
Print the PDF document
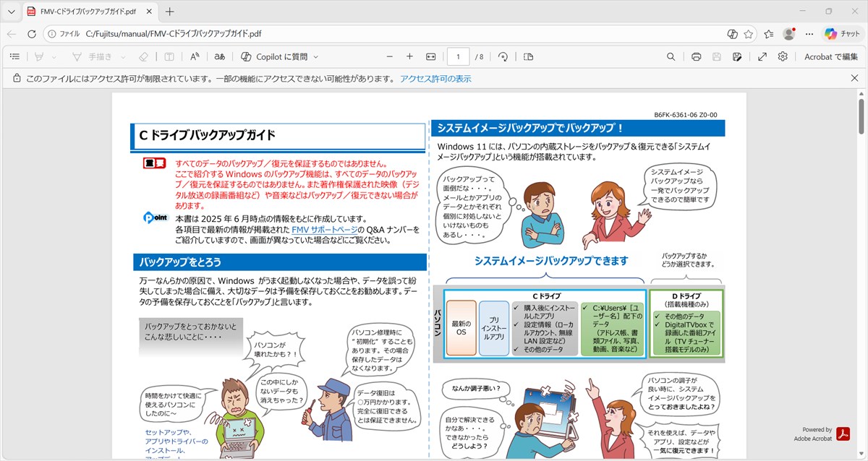(696, 56)
